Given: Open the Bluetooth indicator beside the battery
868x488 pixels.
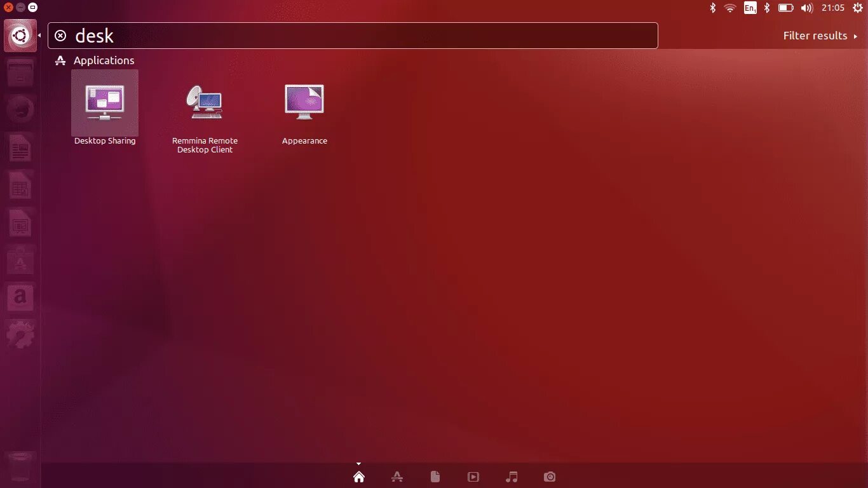Looking at the screenshot, I should 767,8.
